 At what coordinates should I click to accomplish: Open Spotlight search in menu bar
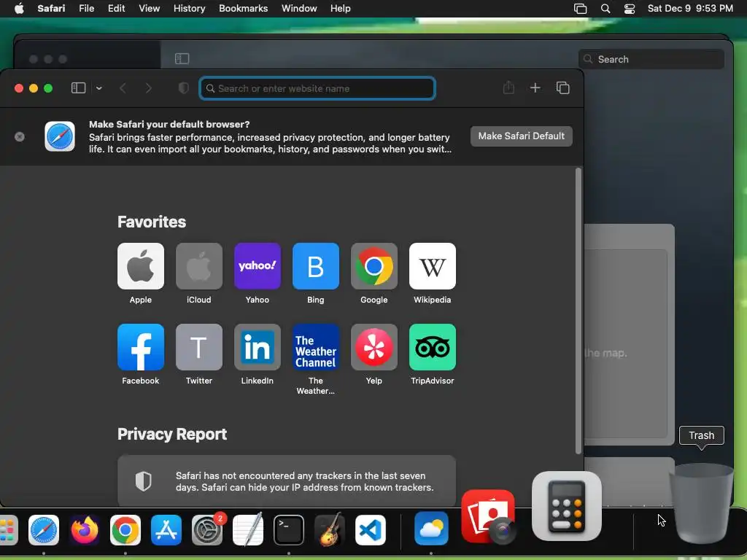(x=605, y=9)
